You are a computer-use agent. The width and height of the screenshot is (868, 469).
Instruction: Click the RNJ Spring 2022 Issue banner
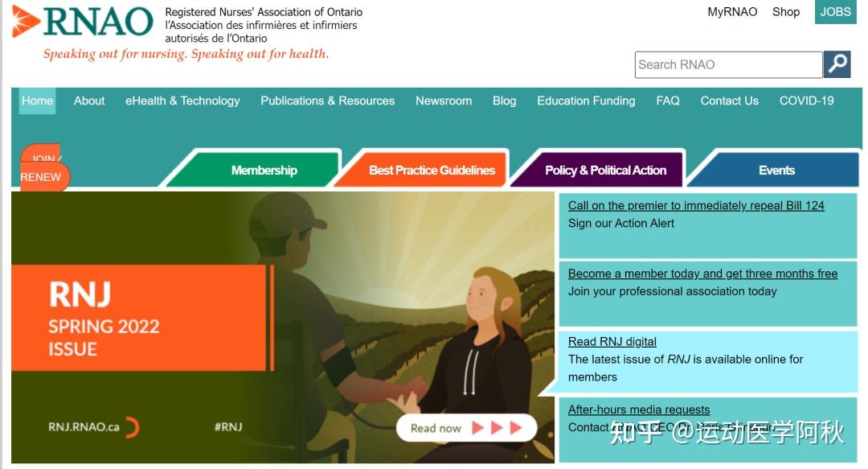282,327
